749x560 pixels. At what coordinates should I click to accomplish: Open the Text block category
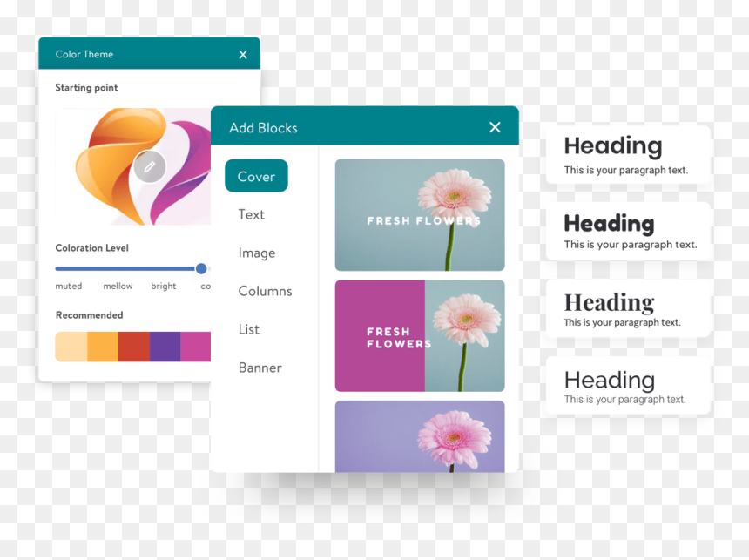click(x=251, y=214)
